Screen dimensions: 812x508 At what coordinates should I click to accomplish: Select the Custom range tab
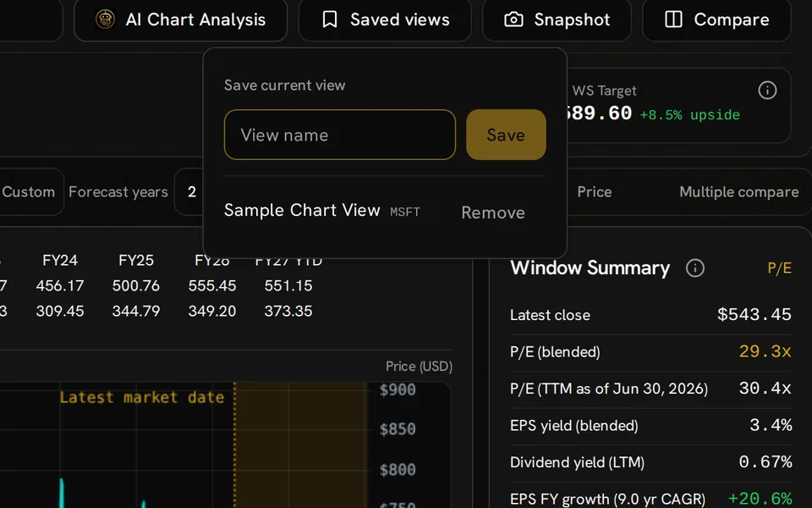click(x=29, y=192)
